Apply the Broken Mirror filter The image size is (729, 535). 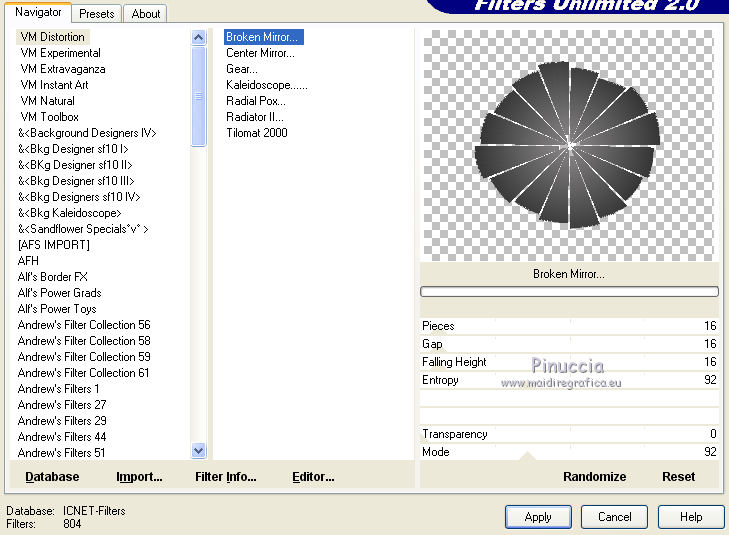tap(538, 517)
